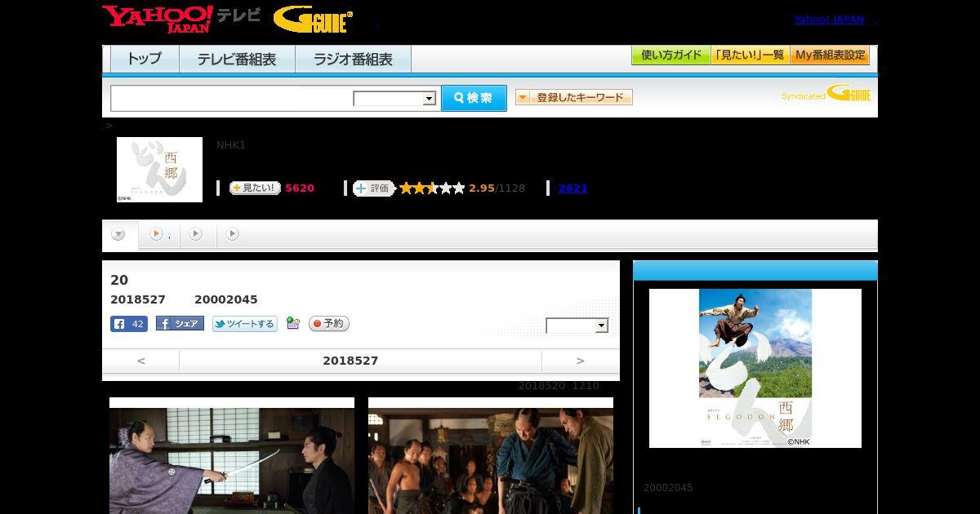Expand the dropdown beside the 予約 row
This screenshot has width=980, height=514.
pos(577,326)
